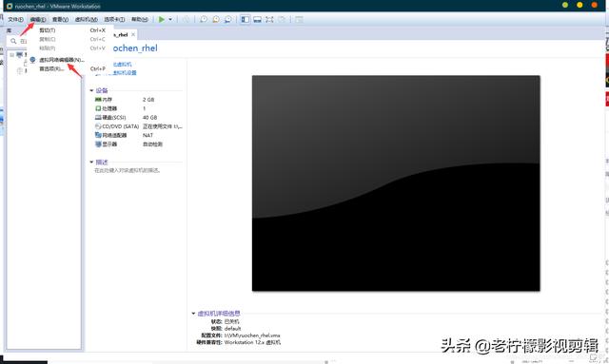This screenshot has height=364, width=609.
Task: Open the power options dropdown arrow
Action: tap(170, 19)
